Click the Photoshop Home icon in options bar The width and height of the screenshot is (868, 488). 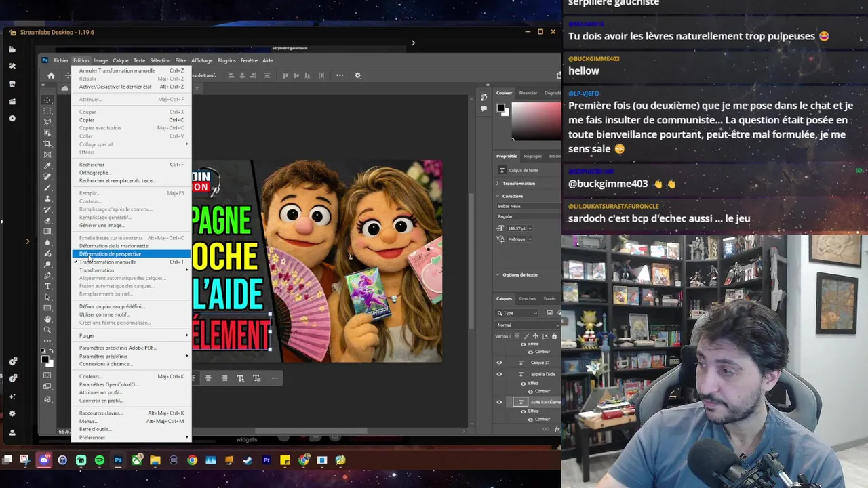pyautogui.click(x=51, y=75)
